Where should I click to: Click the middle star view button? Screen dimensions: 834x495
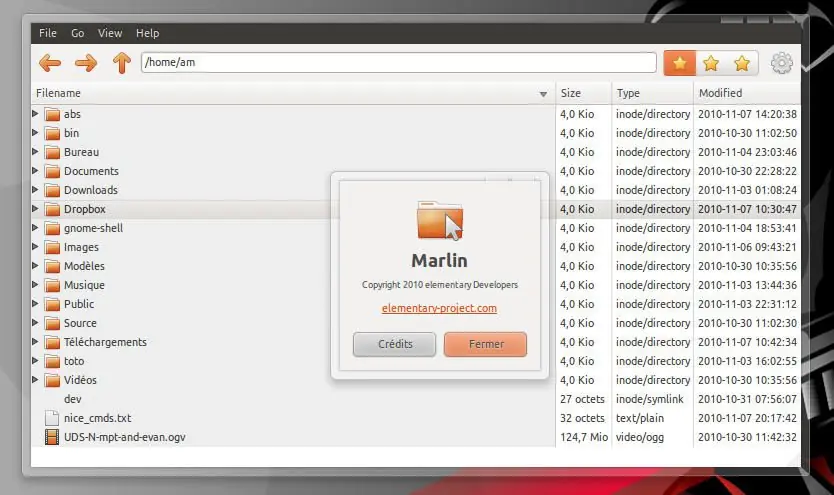point(711,64)
